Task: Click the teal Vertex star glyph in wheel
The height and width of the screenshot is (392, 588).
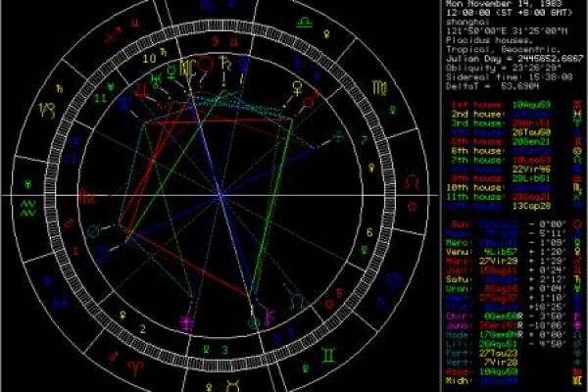Action: [x=339, y=137]
